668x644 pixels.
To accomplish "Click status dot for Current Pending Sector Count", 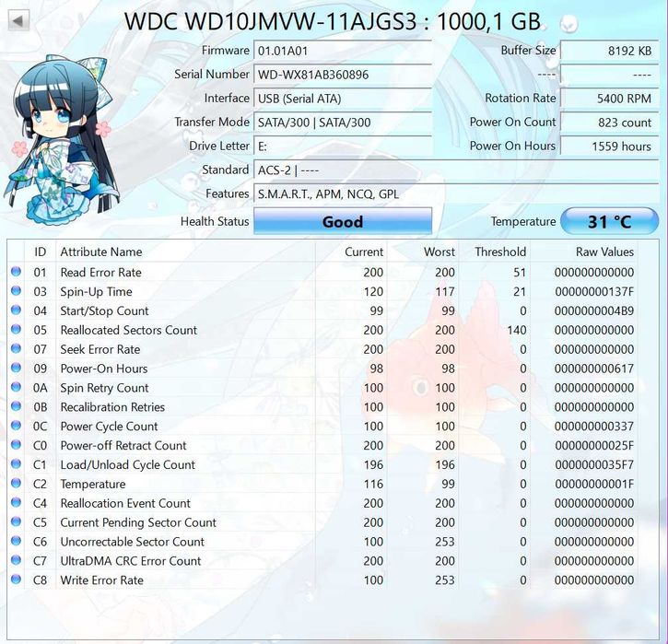I will pos(17,521).
